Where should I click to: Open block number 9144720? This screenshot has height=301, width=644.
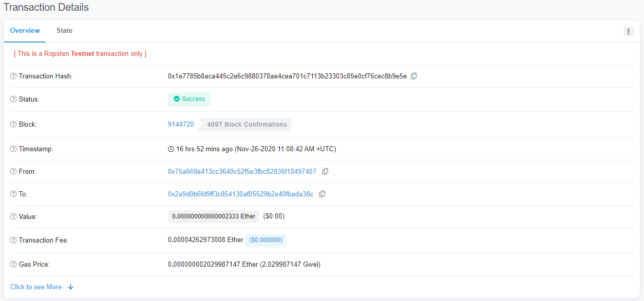tap(181, 124)
